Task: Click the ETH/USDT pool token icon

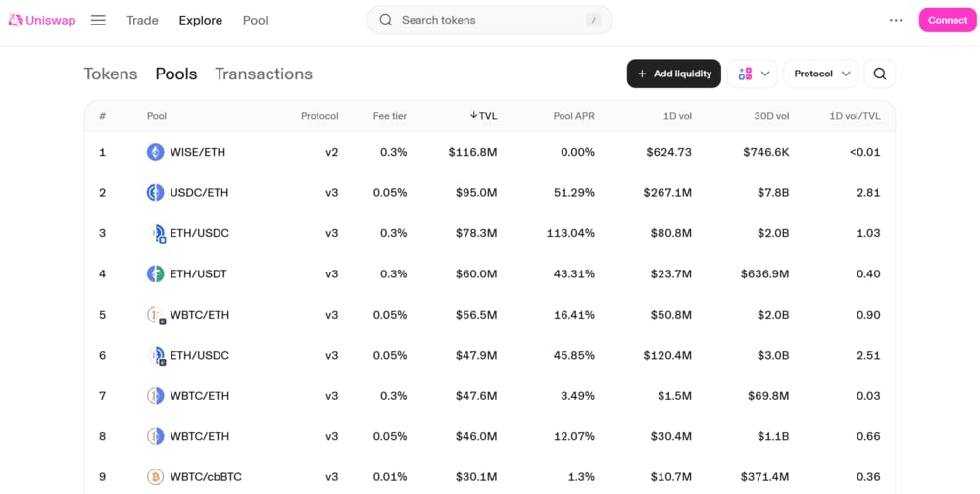Action: 155,273
